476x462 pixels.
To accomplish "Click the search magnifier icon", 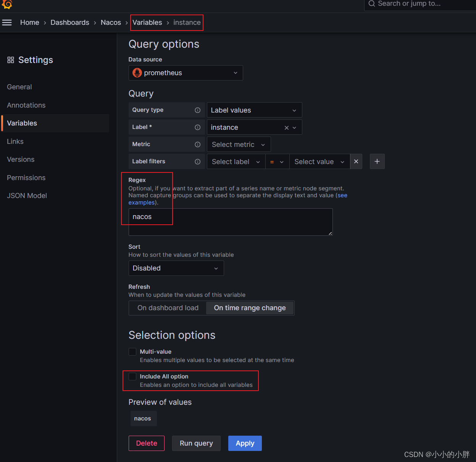I will pos(371,4).
